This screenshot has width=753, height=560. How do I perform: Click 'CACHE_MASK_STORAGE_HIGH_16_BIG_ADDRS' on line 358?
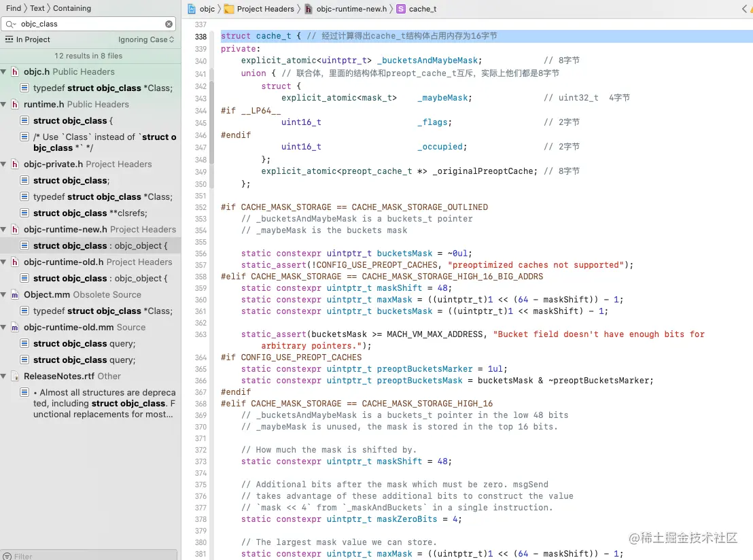click(453, 277)
